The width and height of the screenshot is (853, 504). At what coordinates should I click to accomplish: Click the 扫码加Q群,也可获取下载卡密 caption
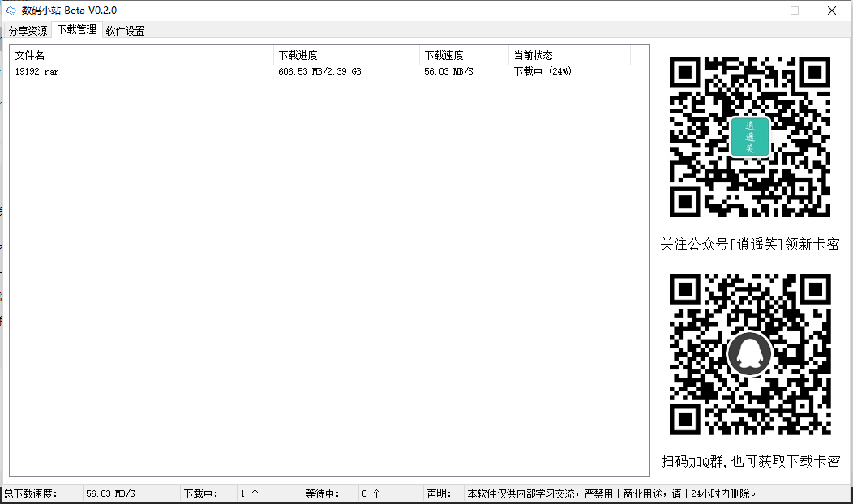[751, 462]
